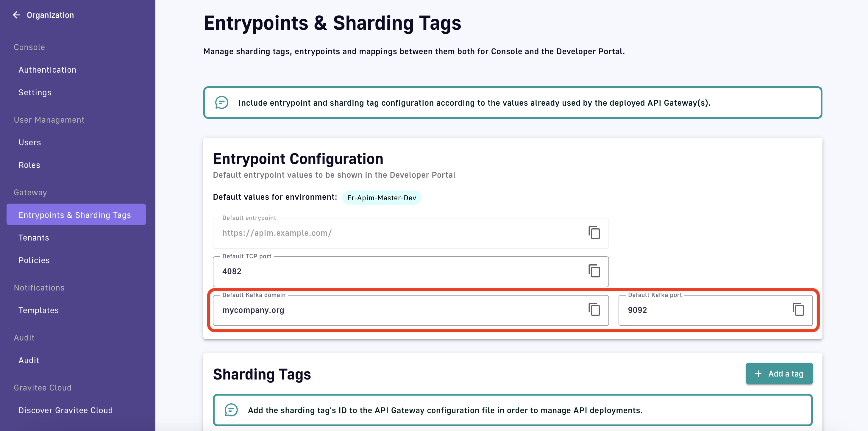The image size is (868, 431).
Task: Click the Fr-Apim-Master-Dev environment chip
Action: 381,198
